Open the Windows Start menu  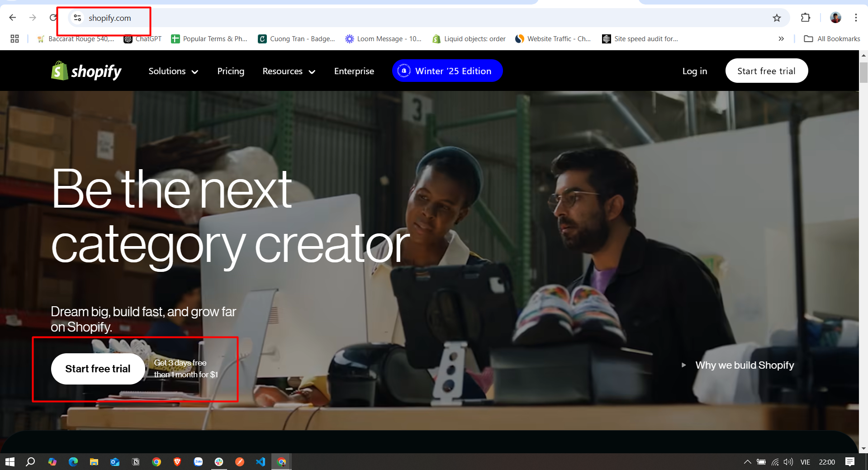[x=10, y=462]
